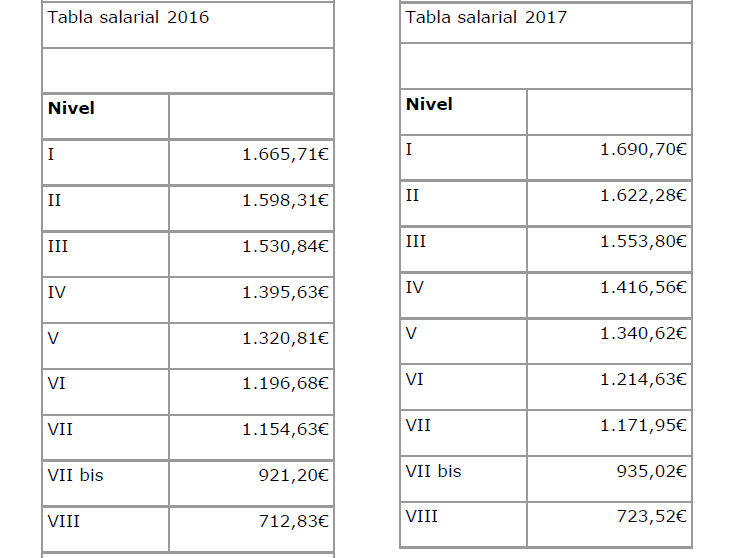This screenshot has height=558, width=748.
Task: Click the 'Tabla salarial 2016' title cell
Action: click(128, 17)
